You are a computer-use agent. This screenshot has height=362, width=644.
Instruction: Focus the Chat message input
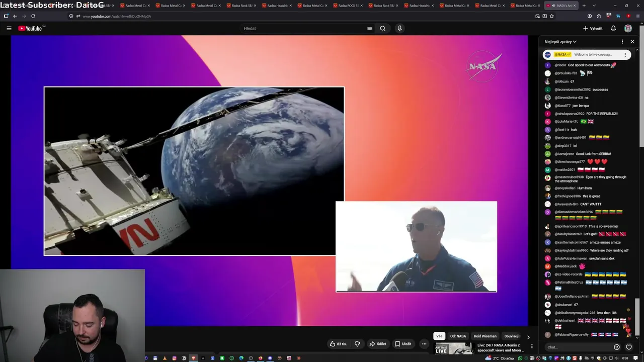[x=579, y=347]
